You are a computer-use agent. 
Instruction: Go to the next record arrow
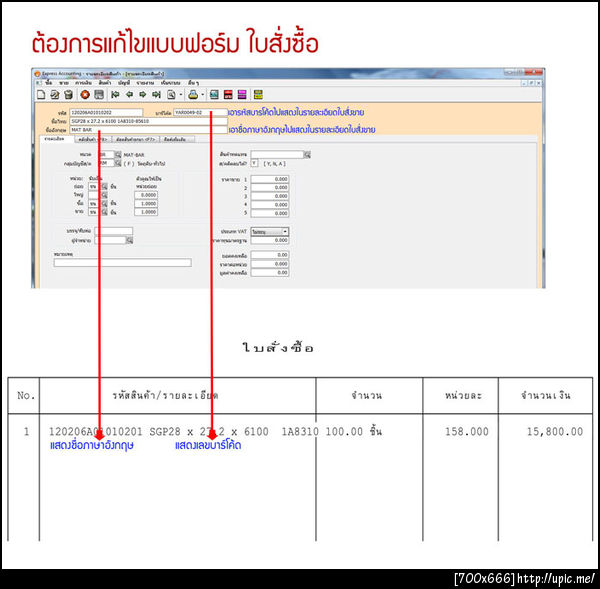coord(143,94)
